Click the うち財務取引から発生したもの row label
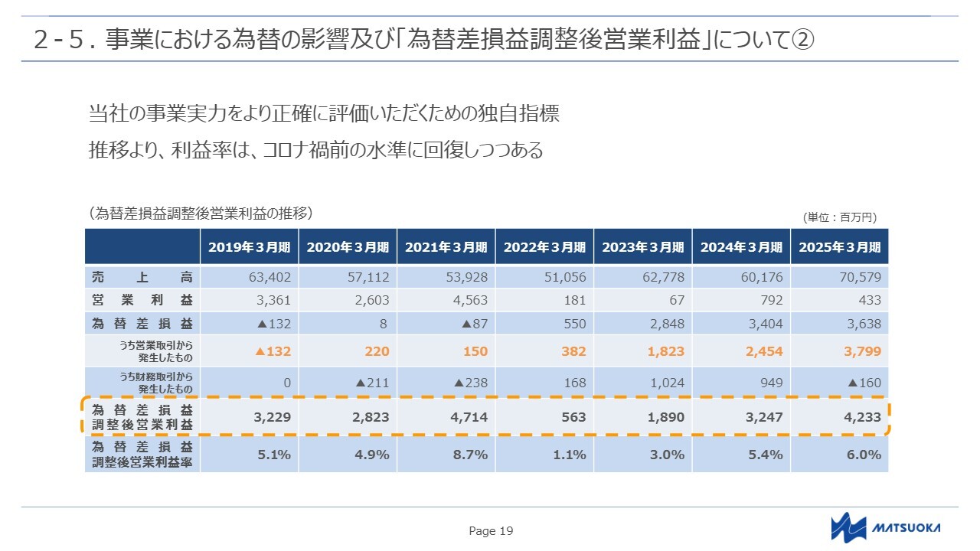The height and width of the screenshot is (551, 980). pyautogui.click(x=155, y=382)
